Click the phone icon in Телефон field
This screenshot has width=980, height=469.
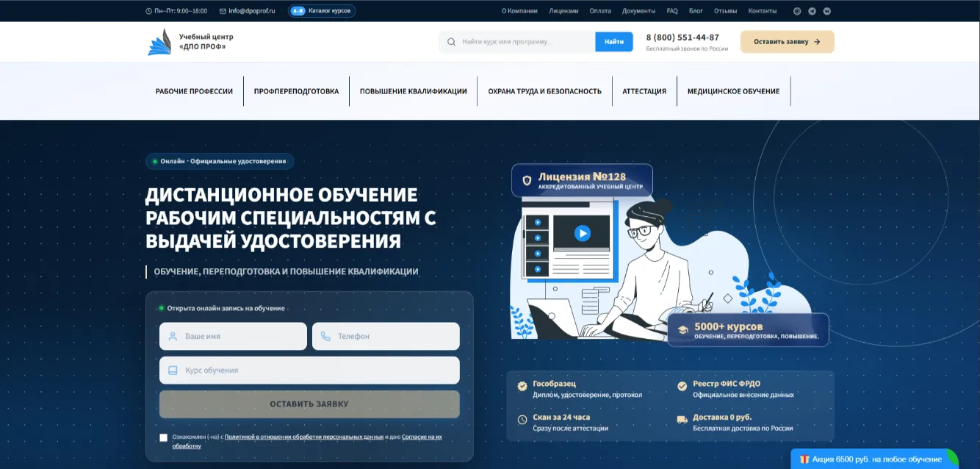(325, 336)
